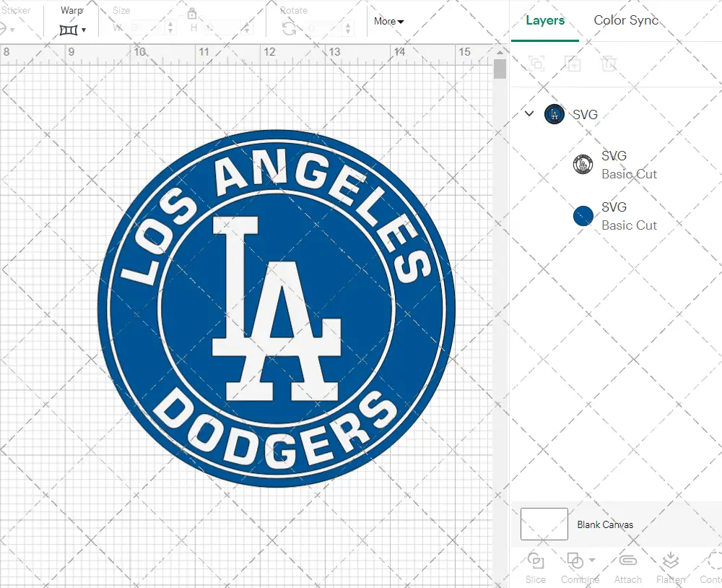Screen dimensions: 722x588
Task: Click the blue circle layer color swatch
Action: pyautogui.click(x=583, y=216)
